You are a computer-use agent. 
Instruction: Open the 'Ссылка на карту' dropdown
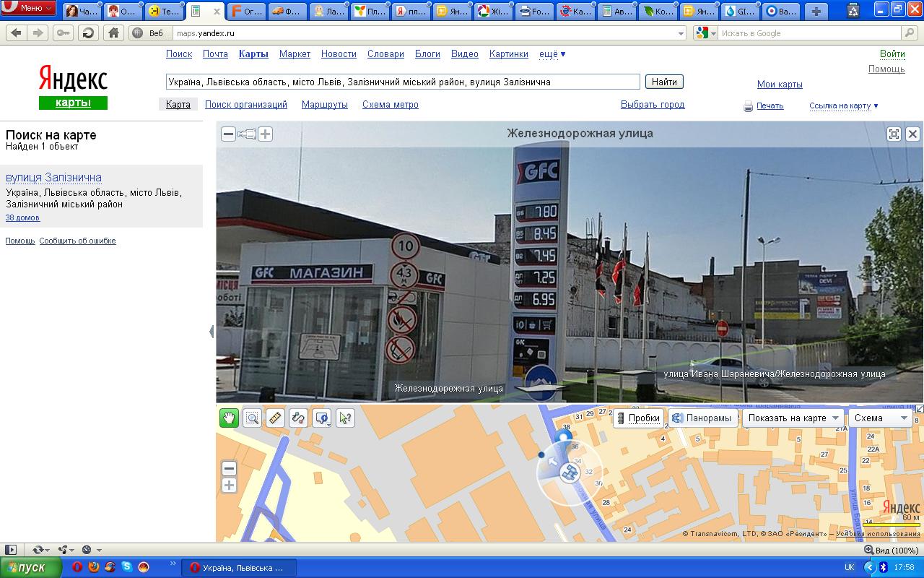843,105
